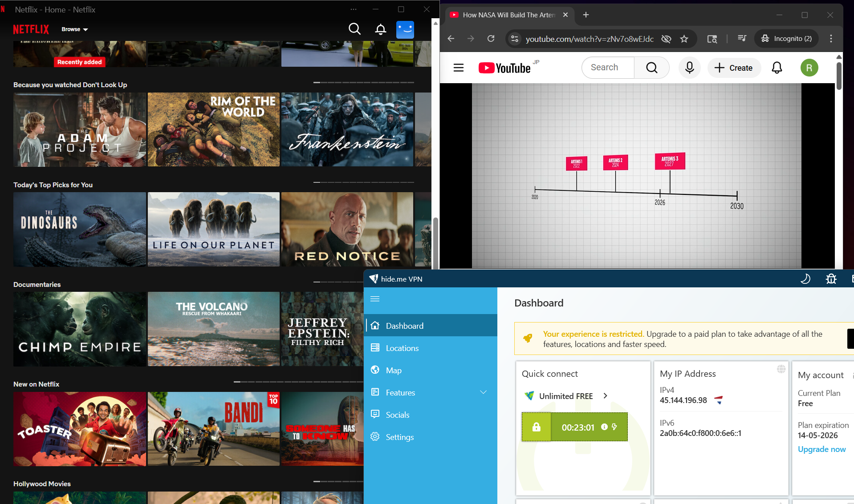This screenshot has height=504, width=854.
Task: Click the globe icon in My IP Address
Action: 781,369
